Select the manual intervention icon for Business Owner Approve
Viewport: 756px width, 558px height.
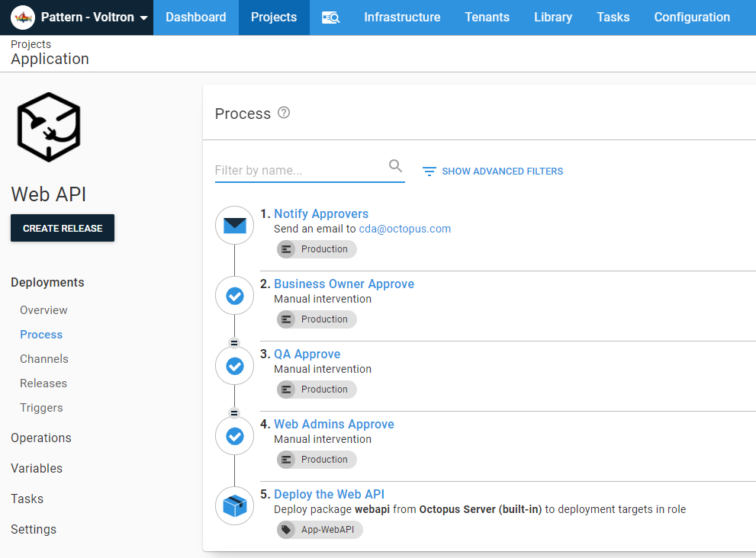coord(234,295)
